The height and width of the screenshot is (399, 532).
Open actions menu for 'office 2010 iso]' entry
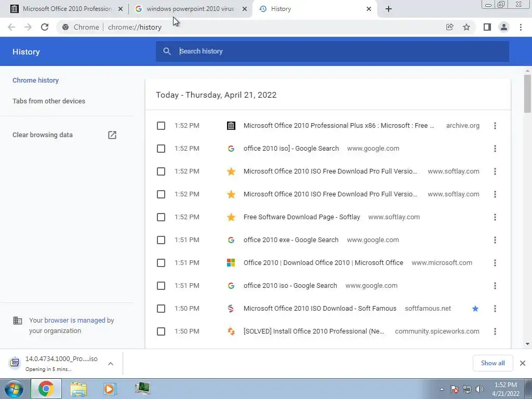495,149
